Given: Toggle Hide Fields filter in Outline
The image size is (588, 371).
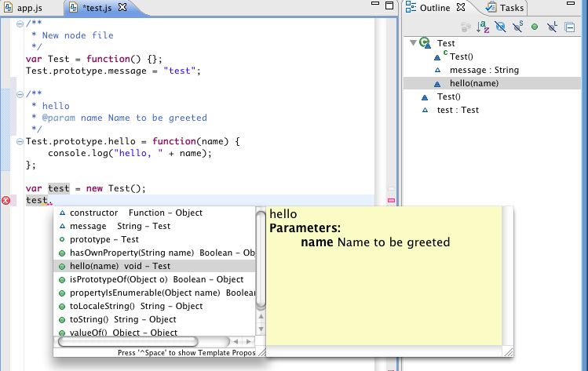Looking at the screenshot, I should [500, 27].
